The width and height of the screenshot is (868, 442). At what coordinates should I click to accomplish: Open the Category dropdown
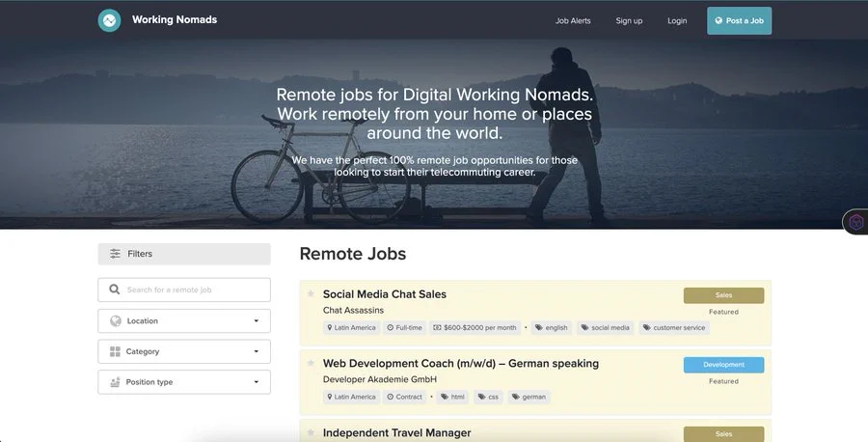[x=183, y=351]
